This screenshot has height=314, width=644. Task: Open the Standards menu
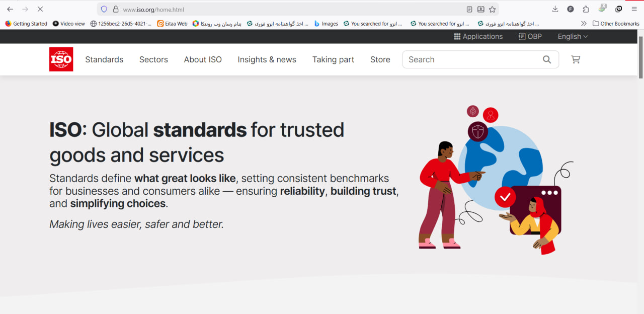(x=104, y=59)
